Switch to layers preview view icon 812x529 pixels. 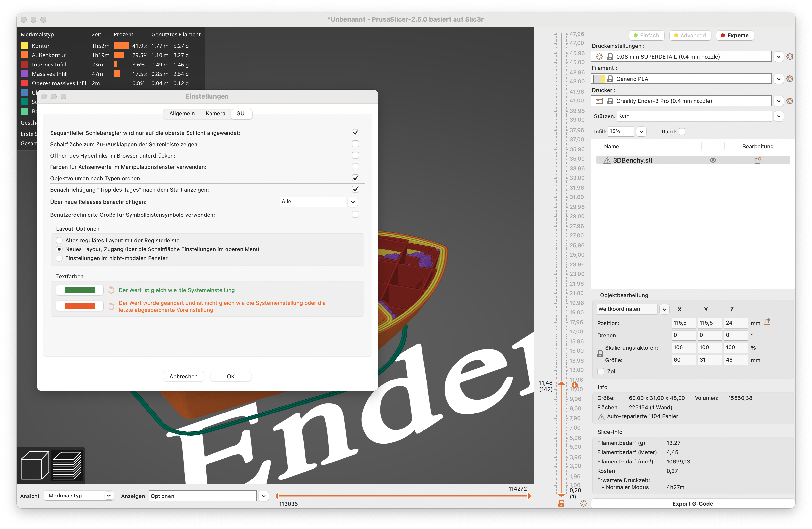pos(67,465)
